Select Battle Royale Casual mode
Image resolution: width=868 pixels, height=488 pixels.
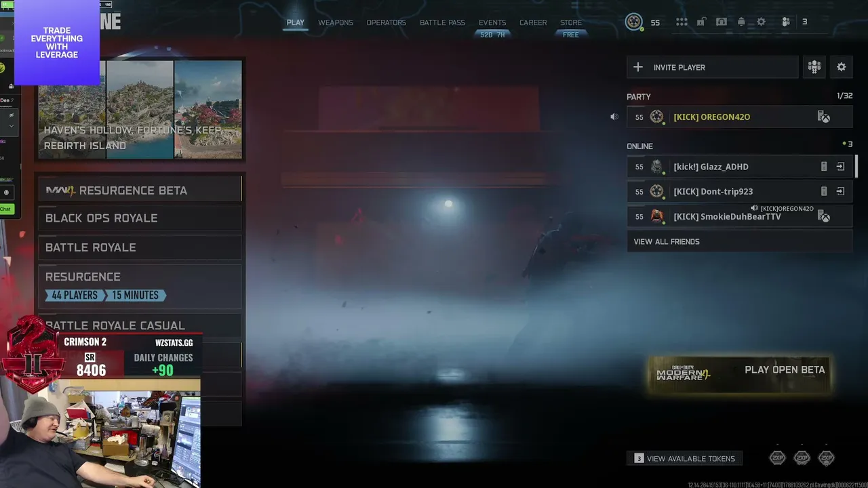coord(140,325)
